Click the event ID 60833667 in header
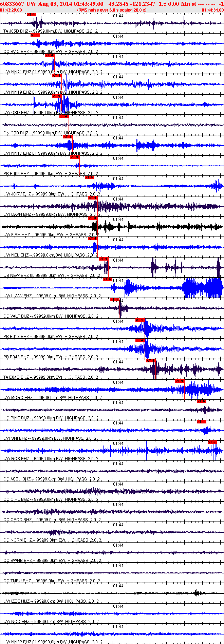The height and width of the screenshot is (644, 224). [x=12, y=4]
